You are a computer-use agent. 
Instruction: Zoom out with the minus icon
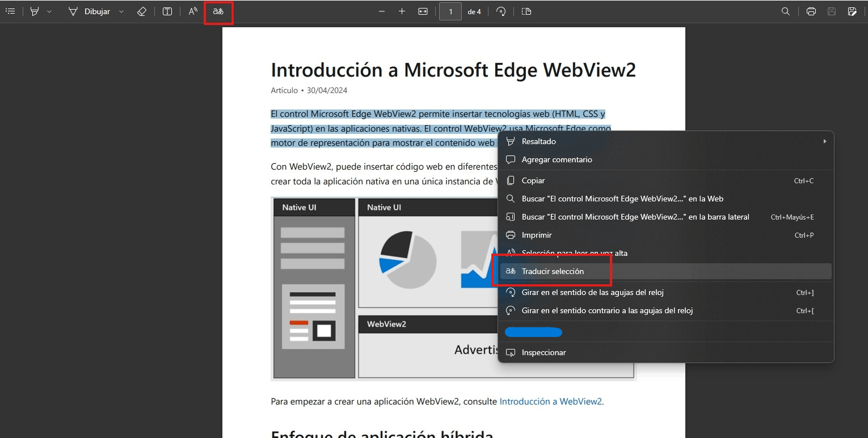point(382,11)
